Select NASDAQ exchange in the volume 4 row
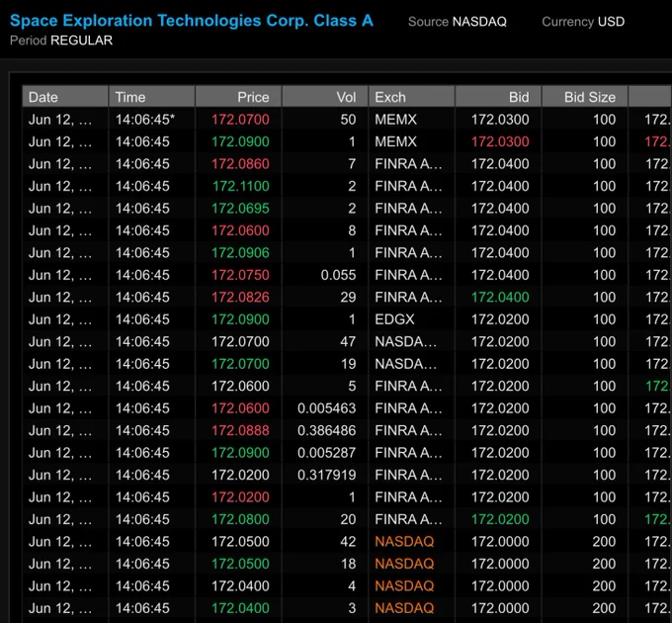672x623 pixels. tap(404, 586)
